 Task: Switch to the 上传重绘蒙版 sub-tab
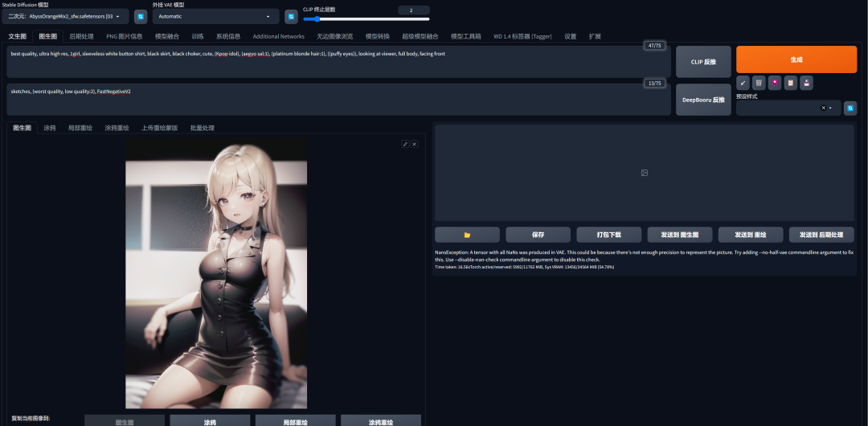point(159,128)
